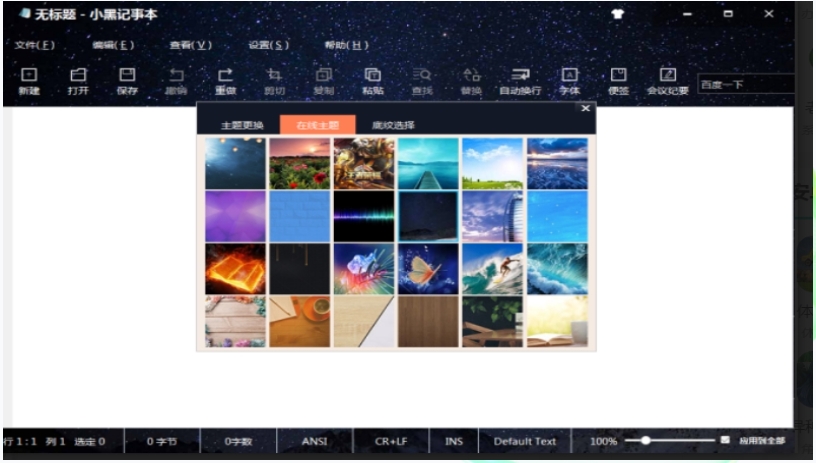Switch to the 主题更换 tab
This screenshot has height=463, width=816.
tap(242, 125)
